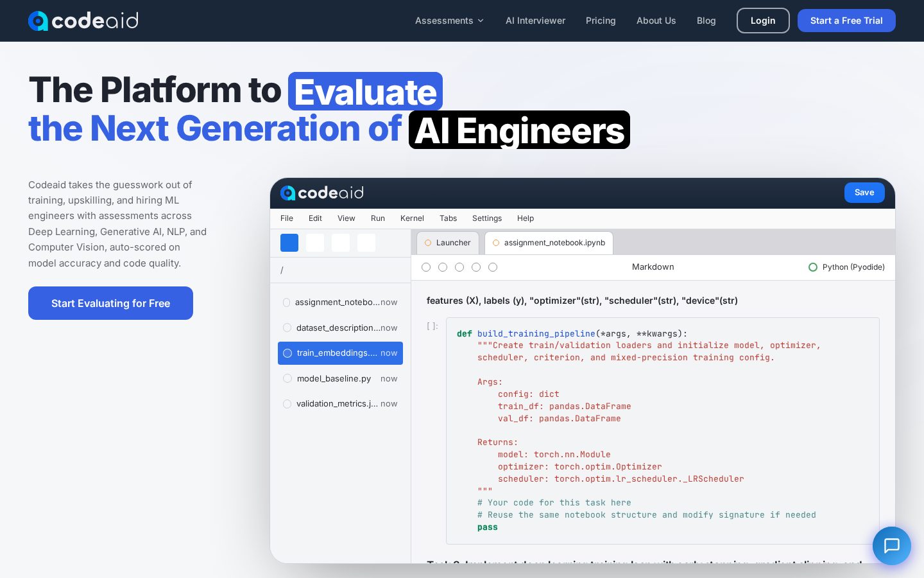The image size is (924, 578).
Task: Click the Save button in the notebook
Action: (x=864, y=193)
